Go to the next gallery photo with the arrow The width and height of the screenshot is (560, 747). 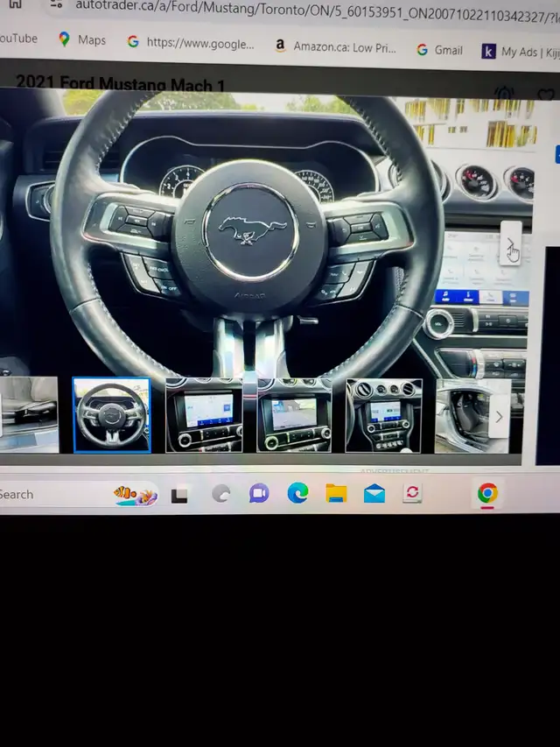click(x=510, y=243)
